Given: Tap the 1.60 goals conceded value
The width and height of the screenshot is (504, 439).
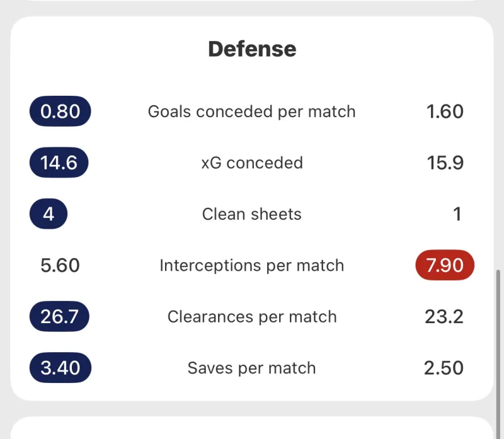Looking at the screenshot, I should tap(444, 111).
